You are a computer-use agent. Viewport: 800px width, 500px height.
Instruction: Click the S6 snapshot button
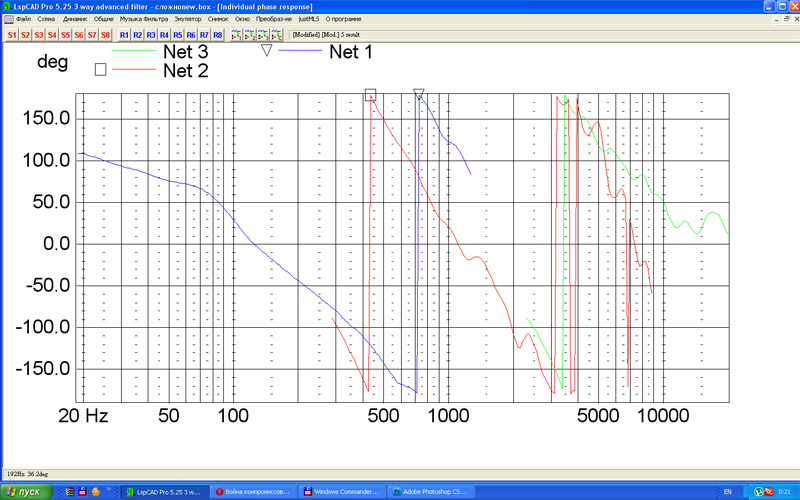click(79, 35)
